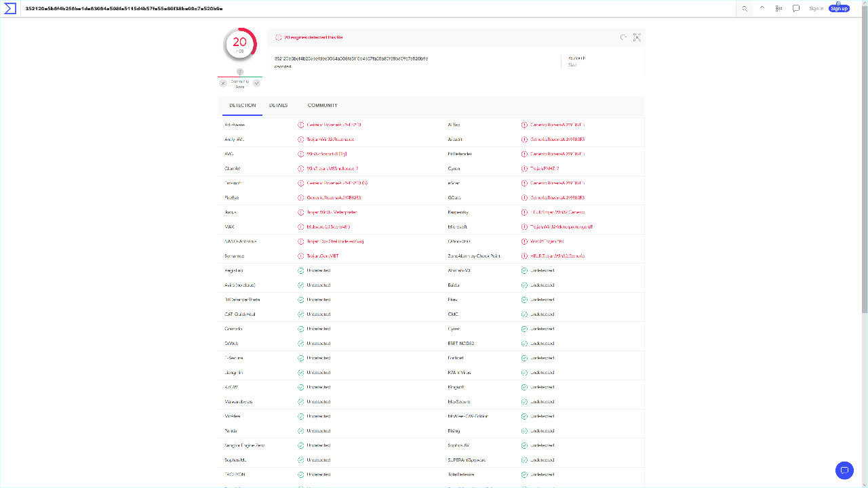Open the COMMUNITY tab
Viewport: 868px width, 488px height.
[x=322, y=106]
